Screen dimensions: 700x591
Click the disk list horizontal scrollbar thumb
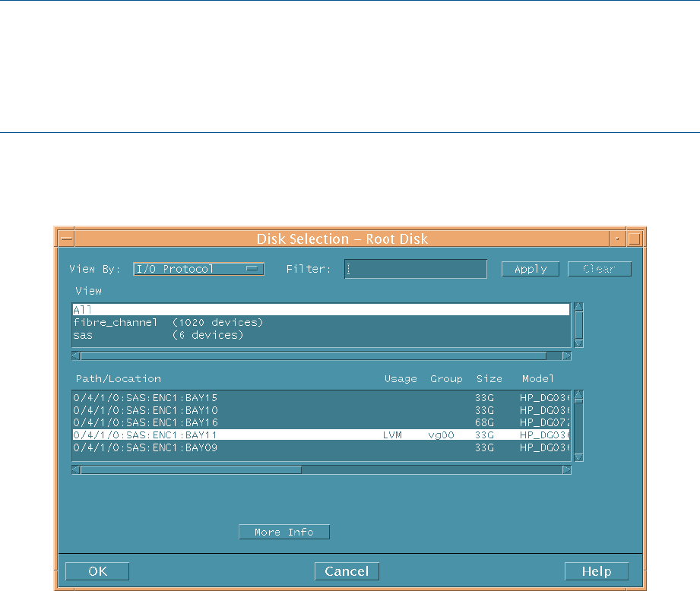(191, 469)
